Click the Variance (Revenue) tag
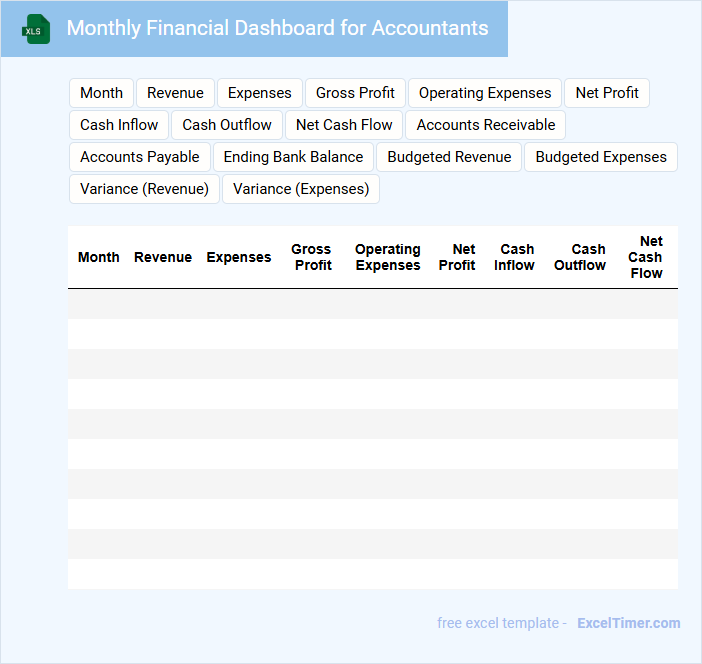The width and height of the screenshot is (702, 664). click(144, 189)
